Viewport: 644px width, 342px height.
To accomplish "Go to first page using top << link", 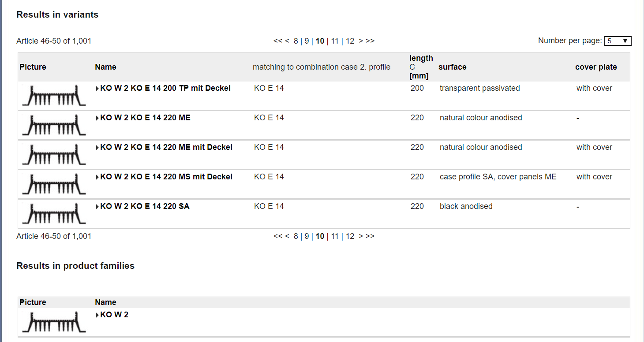I will 277,41.
